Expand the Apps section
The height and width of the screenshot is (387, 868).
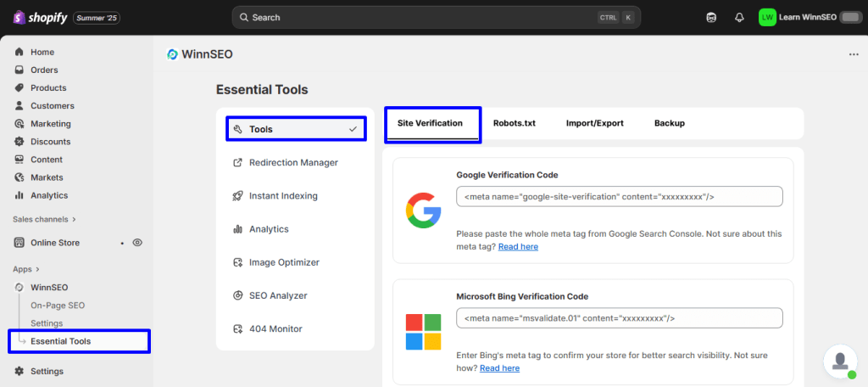tap(26, 269)
